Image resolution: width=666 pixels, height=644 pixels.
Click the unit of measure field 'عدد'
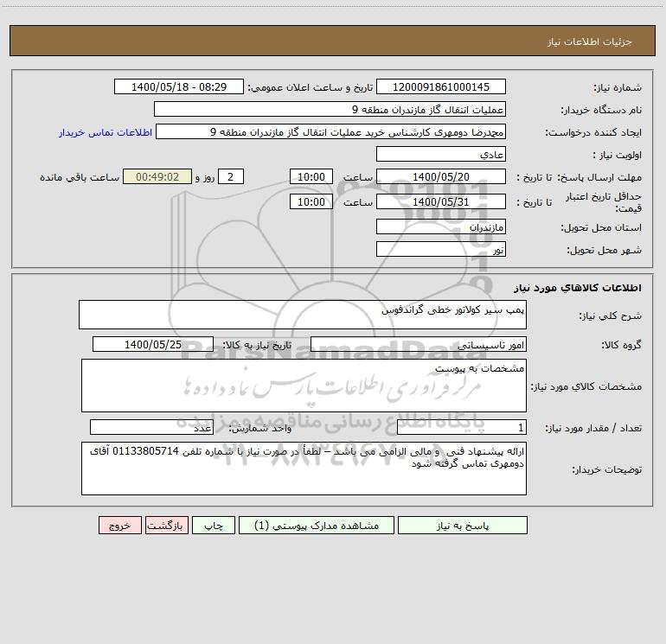(x=151, y=427)
